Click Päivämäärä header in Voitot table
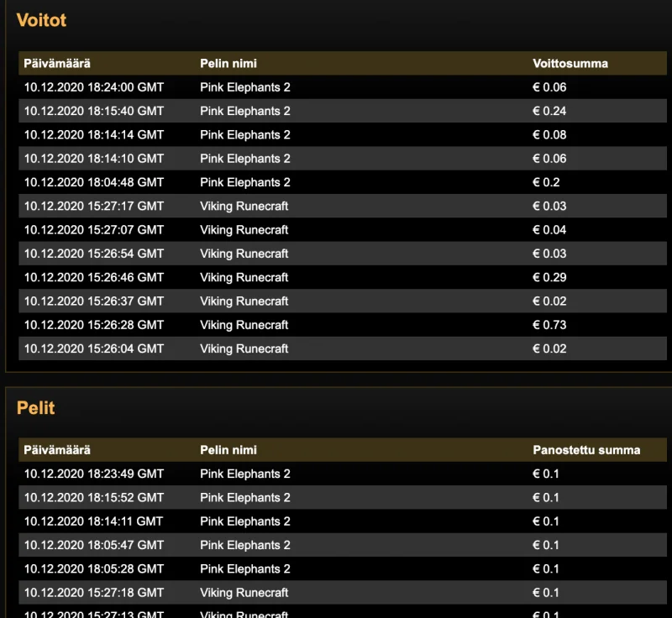The image size is (672, 618). pos(57,63)
